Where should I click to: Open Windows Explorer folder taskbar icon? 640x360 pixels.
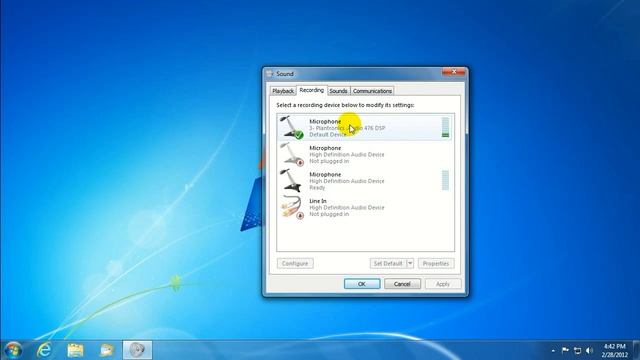(x=75, y=350)
